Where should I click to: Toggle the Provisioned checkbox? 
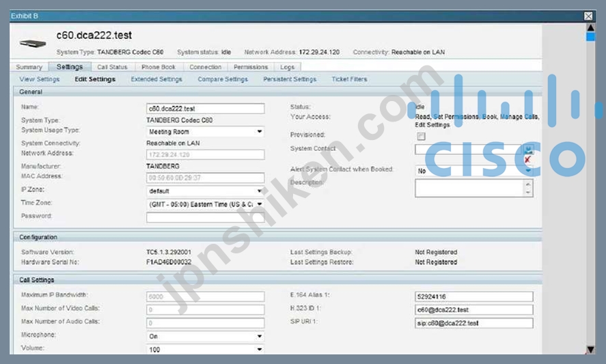coord(422,136)
